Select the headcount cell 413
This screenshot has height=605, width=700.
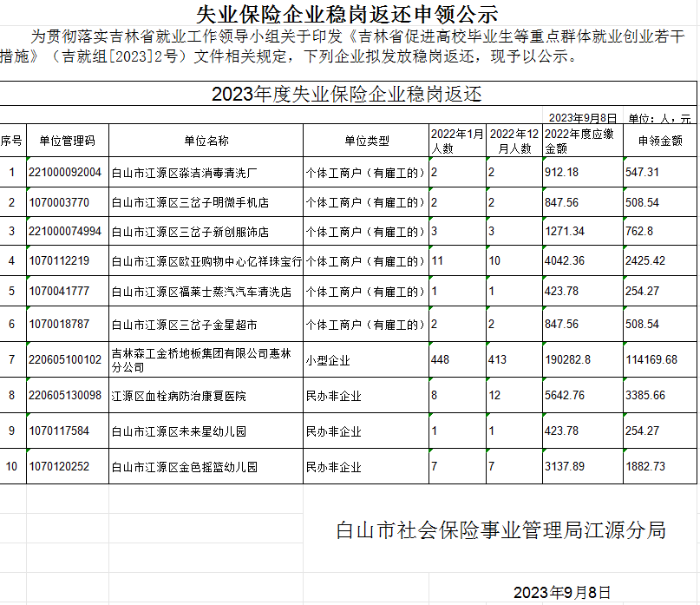click(514, 359)
